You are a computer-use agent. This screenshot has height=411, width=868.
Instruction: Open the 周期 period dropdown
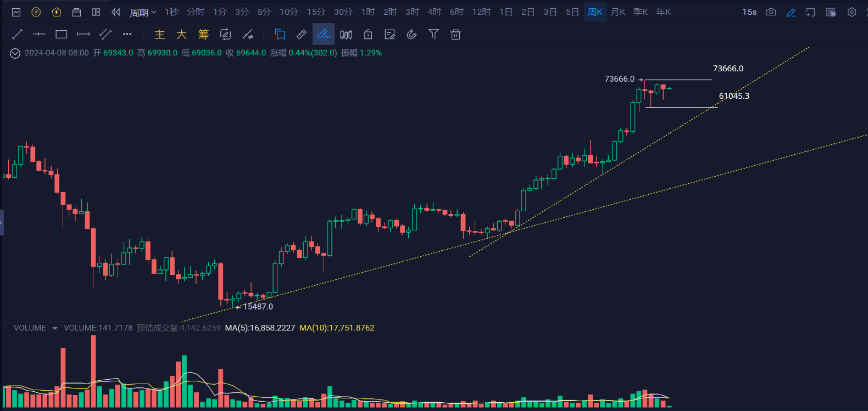(x=143, y=12)
